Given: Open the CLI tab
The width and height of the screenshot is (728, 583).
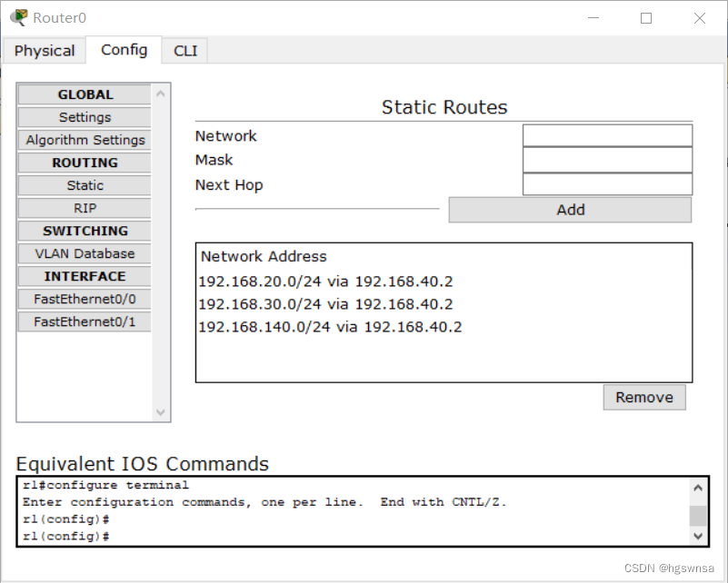Looking at the screenshot, I should [185, 51].
